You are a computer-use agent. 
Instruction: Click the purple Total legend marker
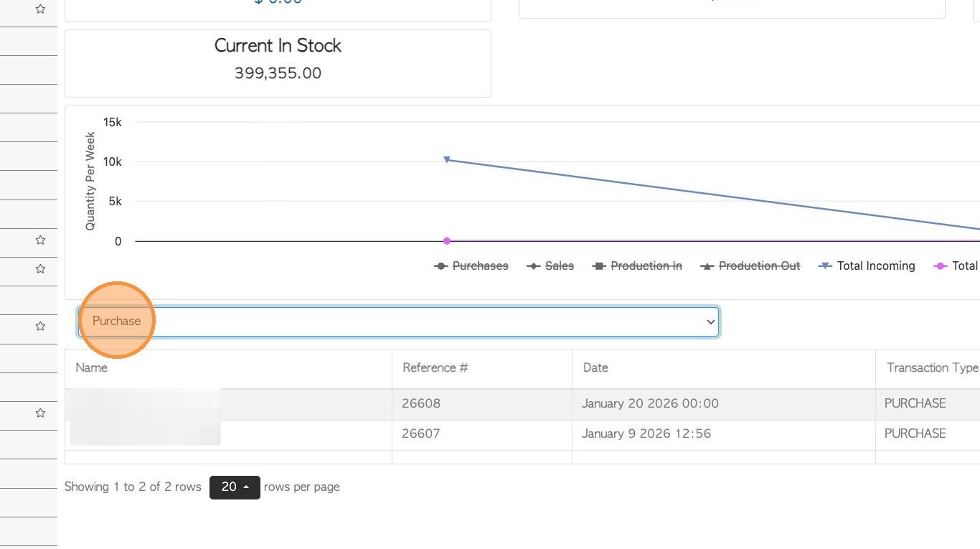pyautogui.click(x=940, y=266)
